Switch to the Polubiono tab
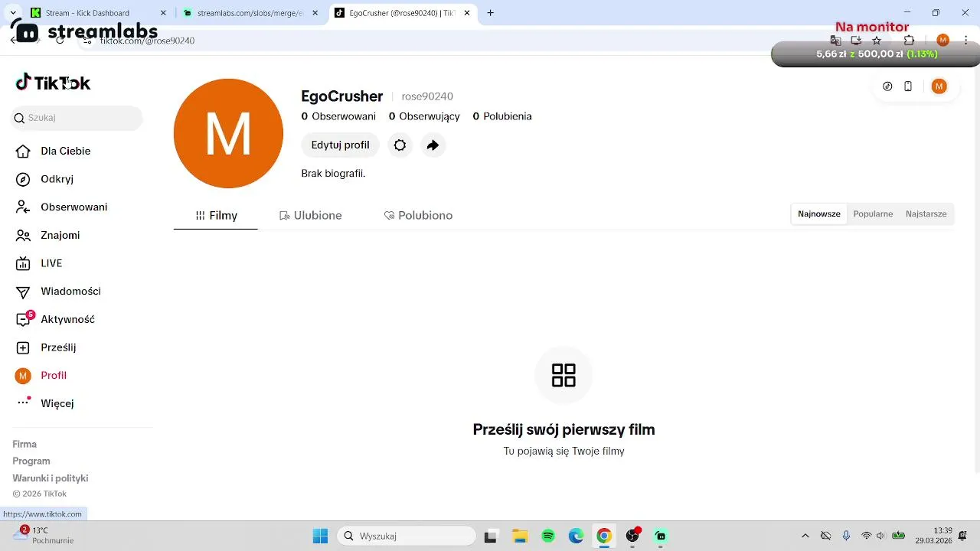The image size is (980, 551). [x=418, y=216]
